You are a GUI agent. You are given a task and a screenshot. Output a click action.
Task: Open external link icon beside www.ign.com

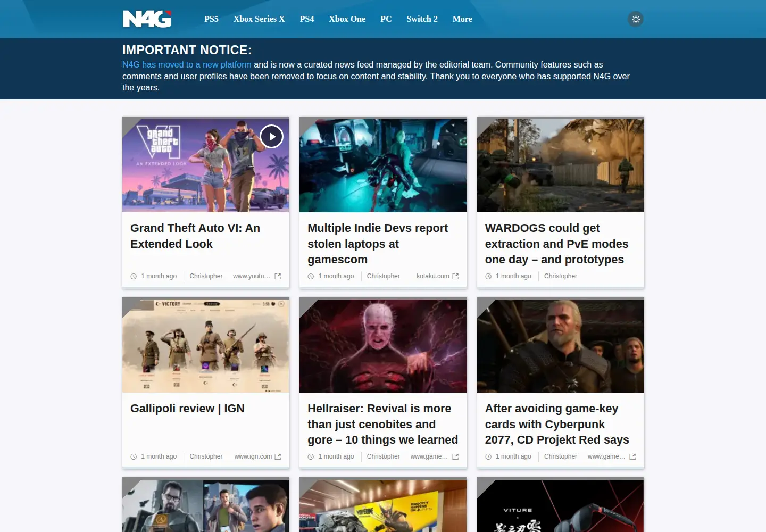pyautogui.click(x=278, y=456)
